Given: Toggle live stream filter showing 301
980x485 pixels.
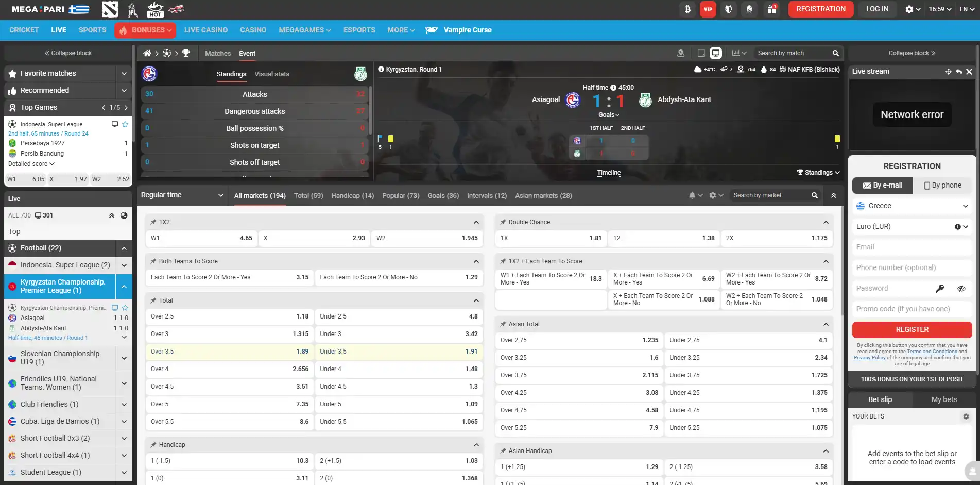Looking at the screenshot, I should [44, 215].
